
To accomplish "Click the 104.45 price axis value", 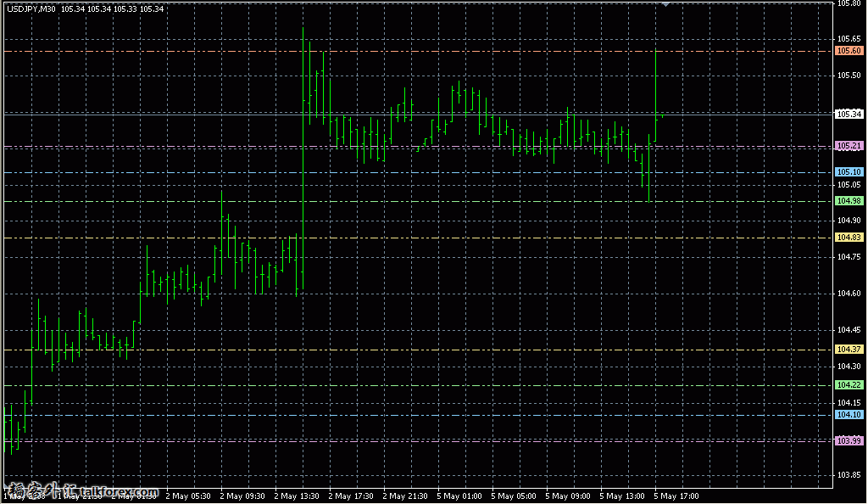I will click(849, 330).
